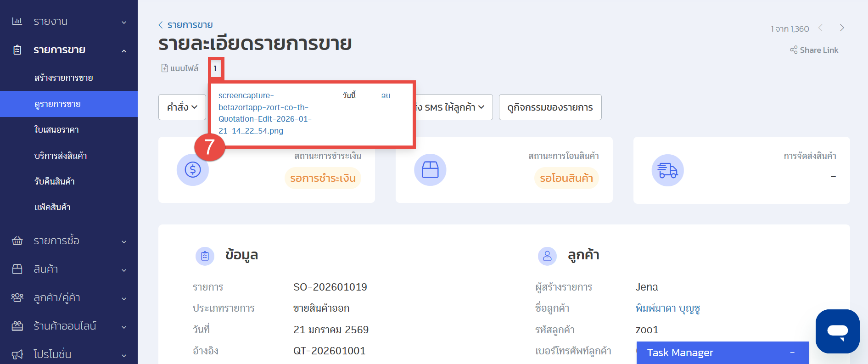
Task: Click the delivery truck icon
Action: coord(667,170)
